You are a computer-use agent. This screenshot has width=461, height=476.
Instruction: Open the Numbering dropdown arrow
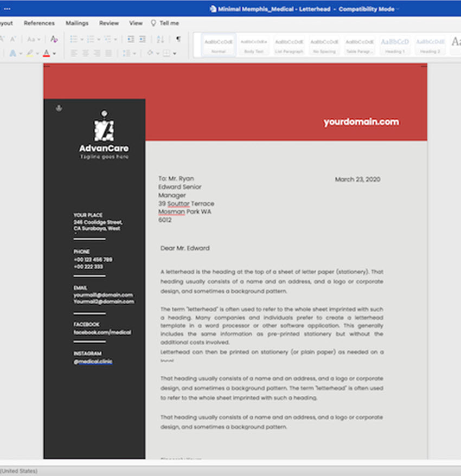99,40
